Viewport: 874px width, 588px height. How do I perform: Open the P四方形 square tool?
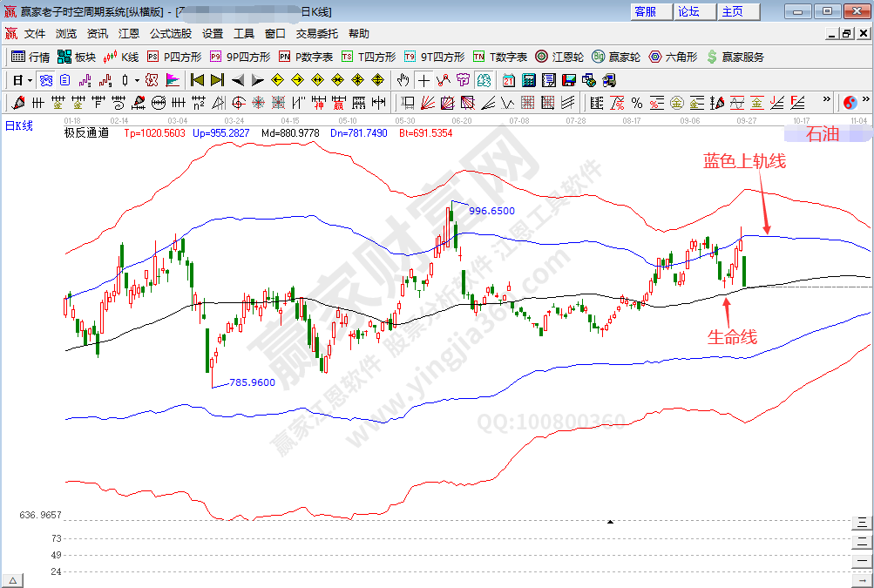[x=174, y=57]
